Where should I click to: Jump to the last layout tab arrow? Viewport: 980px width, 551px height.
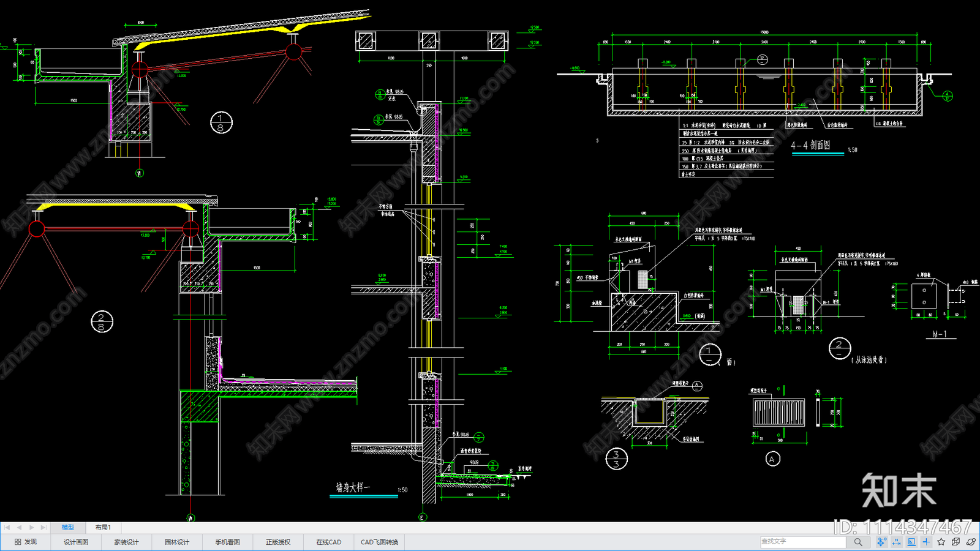(x=43, y=527)
